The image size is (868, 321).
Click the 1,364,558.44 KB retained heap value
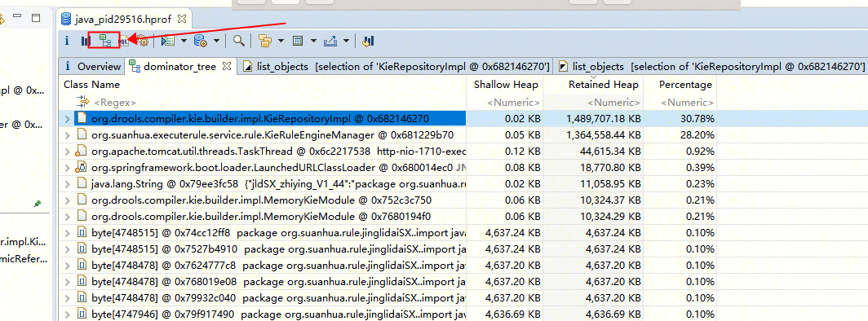pos(604,134)
